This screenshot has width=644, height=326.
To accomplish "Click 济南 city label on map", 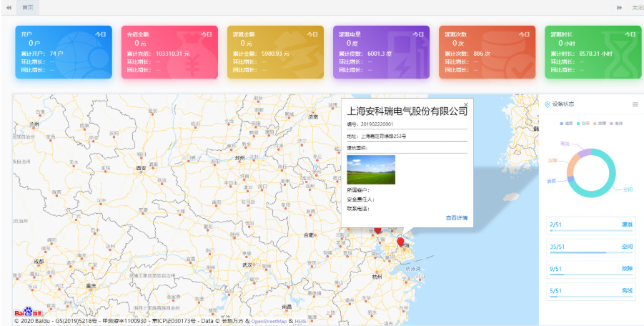I will click(x=313, y=117).
